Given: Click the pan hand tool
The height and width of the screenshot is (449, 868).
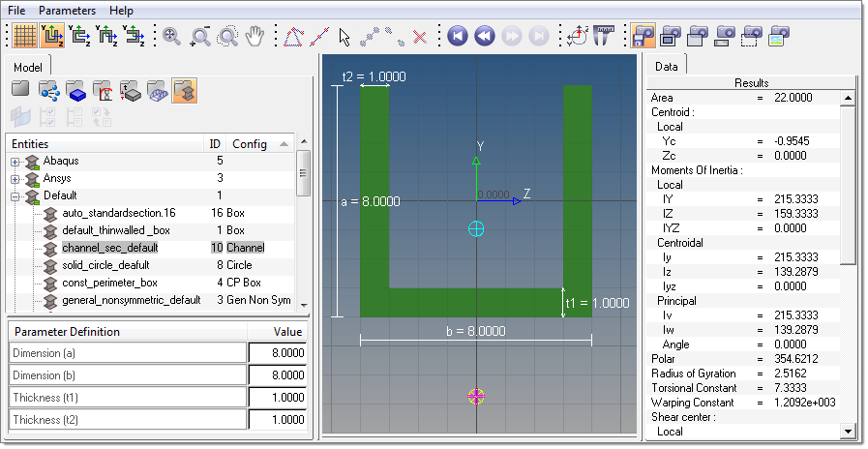Looking at the screenshot, I should 254,37.
